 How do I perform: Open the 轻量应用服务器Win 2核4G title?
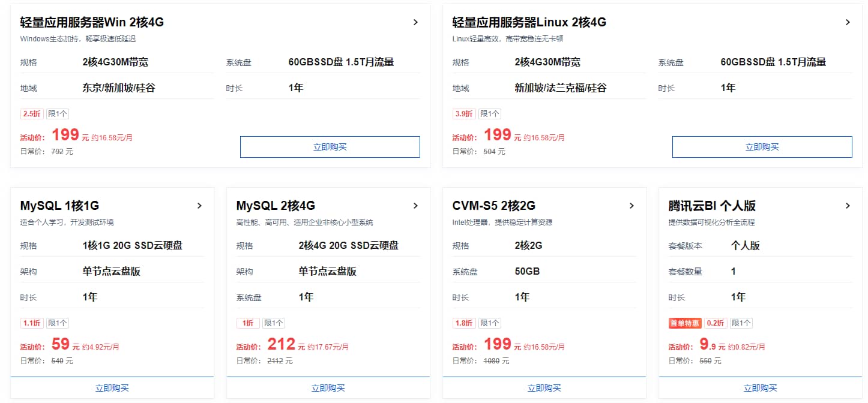pyautogui.click(x=92, y=22)
